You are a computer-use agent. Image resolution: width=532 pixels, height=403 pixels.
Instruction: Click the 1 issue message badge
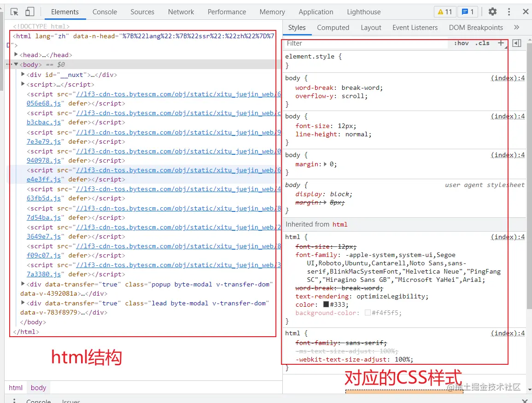point(468,12)
